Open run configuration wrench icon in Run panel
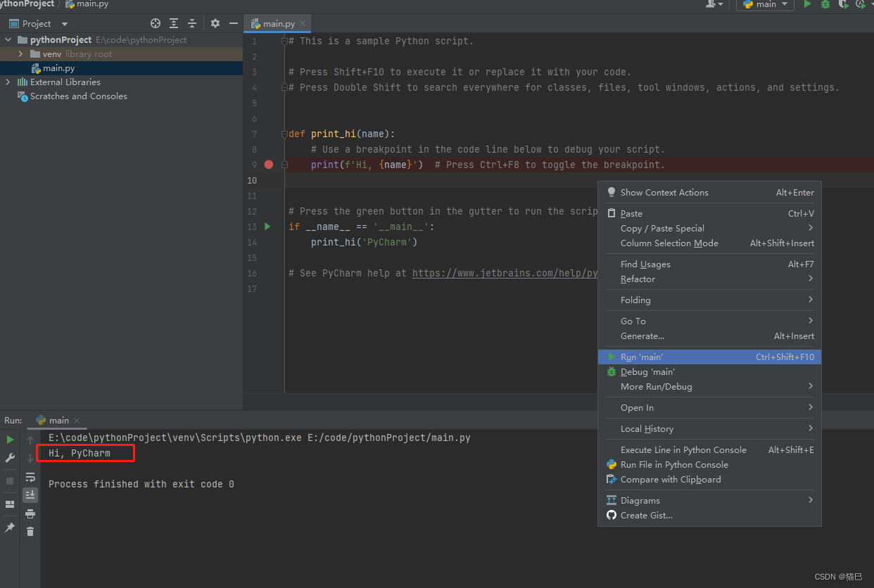874x588 pixels. click(10, 458)
